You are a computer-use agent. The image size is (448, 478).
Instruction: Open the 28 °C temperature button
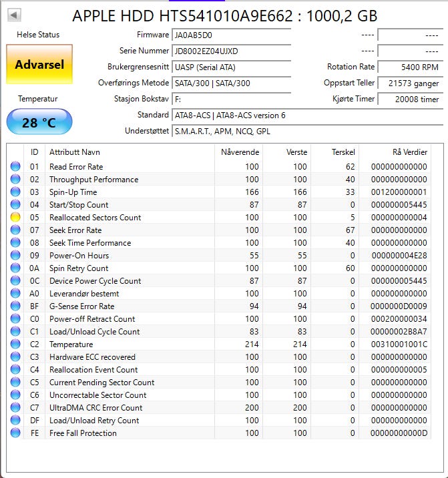click(39, 122)
